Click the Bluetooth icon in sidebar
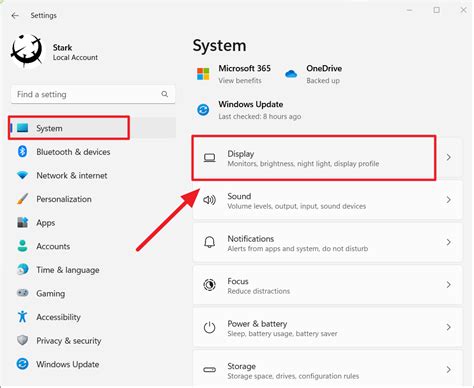The height and width of the screenshot is (388, 474). tap(22, 152)
